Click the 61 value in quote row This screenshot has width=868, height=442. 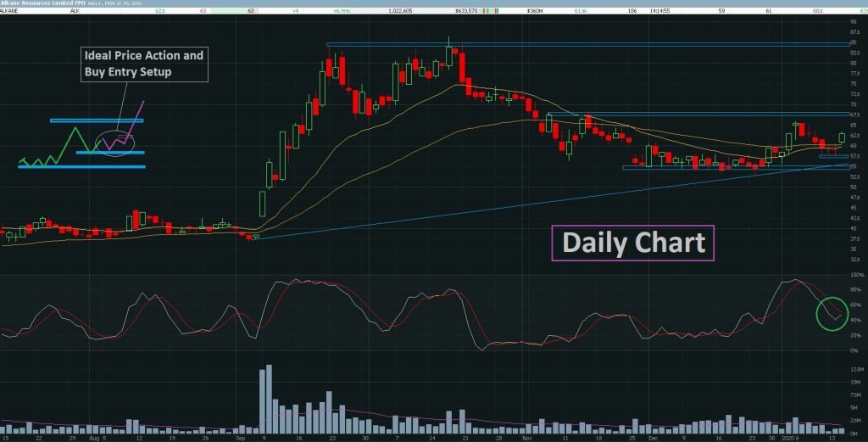pyautogui.click(x=769, y=10)
